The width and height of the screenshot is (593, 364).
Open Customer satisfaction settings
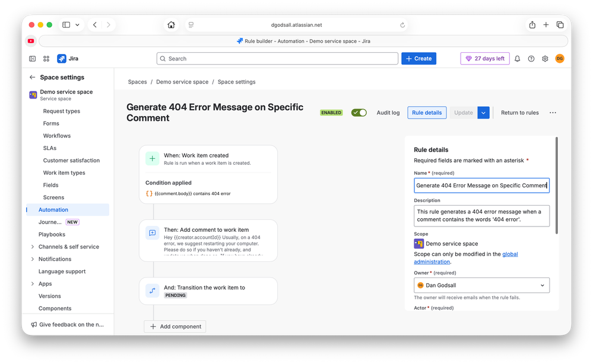point(71,161)
